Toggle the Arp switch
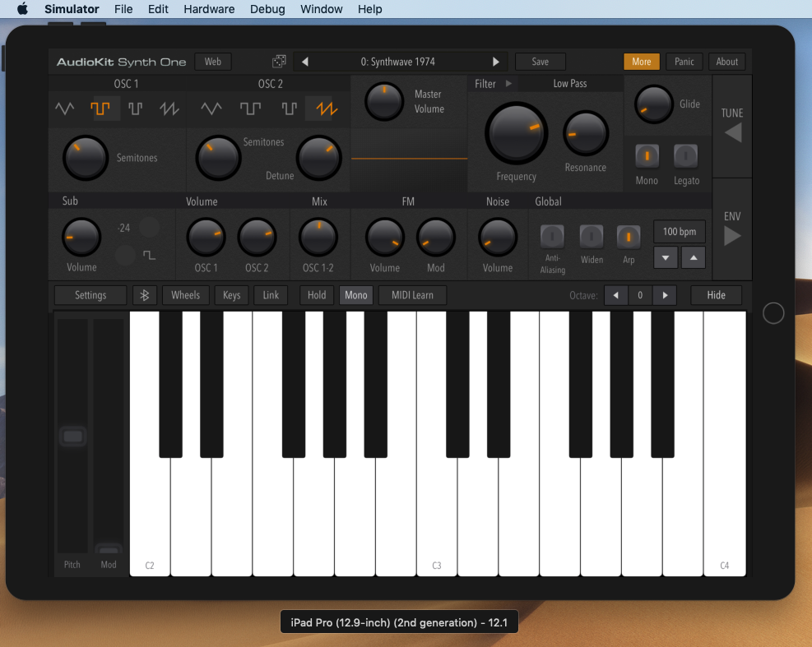 pyautogui.click(x=629, y=237)
